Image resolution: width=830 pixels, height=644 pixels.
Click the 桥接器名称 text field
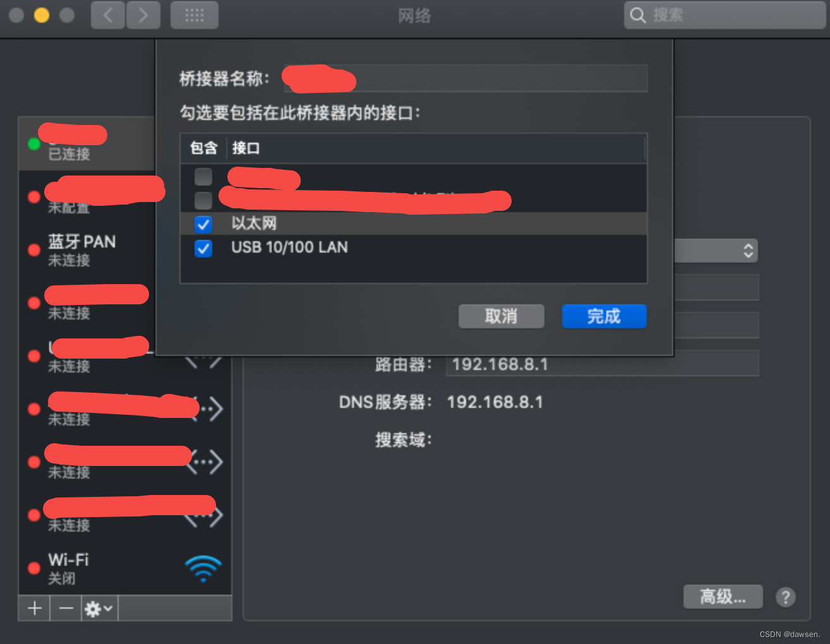tap(466, 78)
